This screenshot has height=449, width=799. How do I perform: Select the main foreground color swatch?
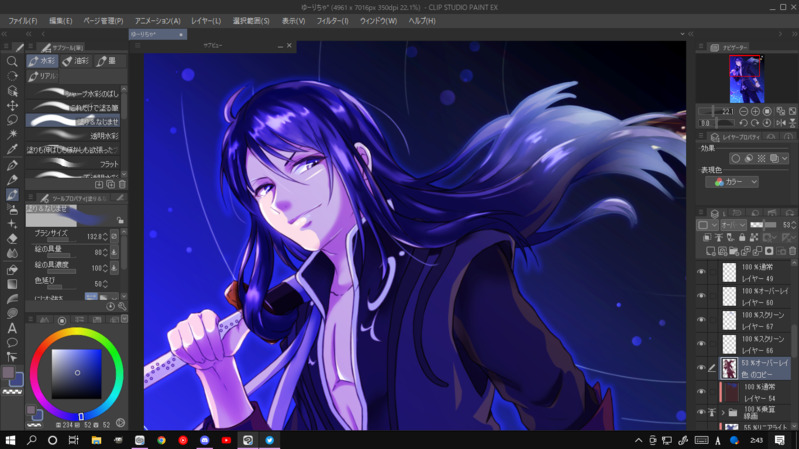pyautogui.click(x=8, y=372)
